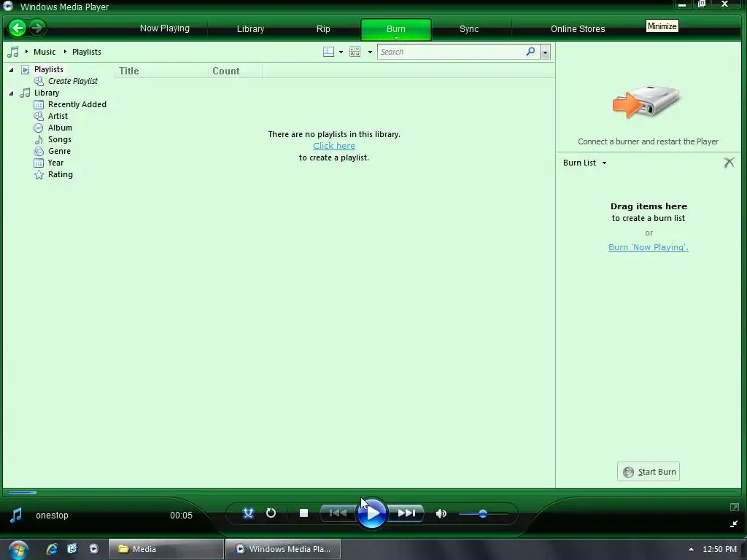Switch to Media folder taskbar button
747x560 pixels.
pos(166,549)
